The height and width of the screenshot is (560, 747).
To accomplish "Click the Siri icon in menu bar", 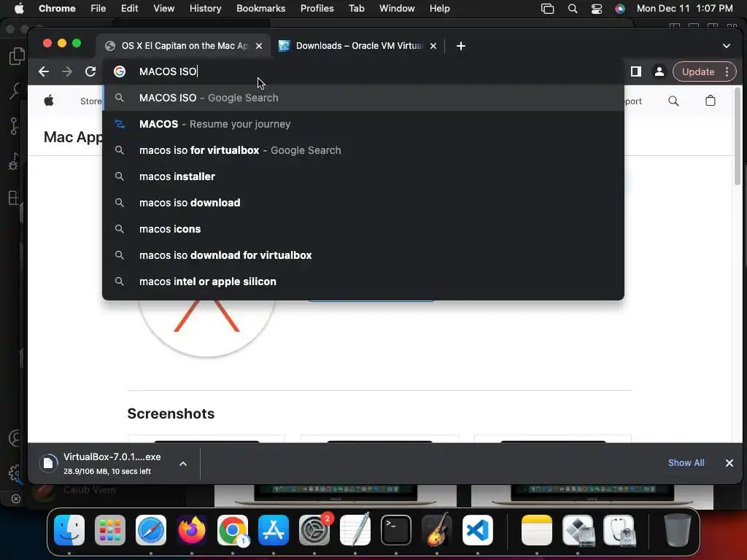I will coord(620,9).
